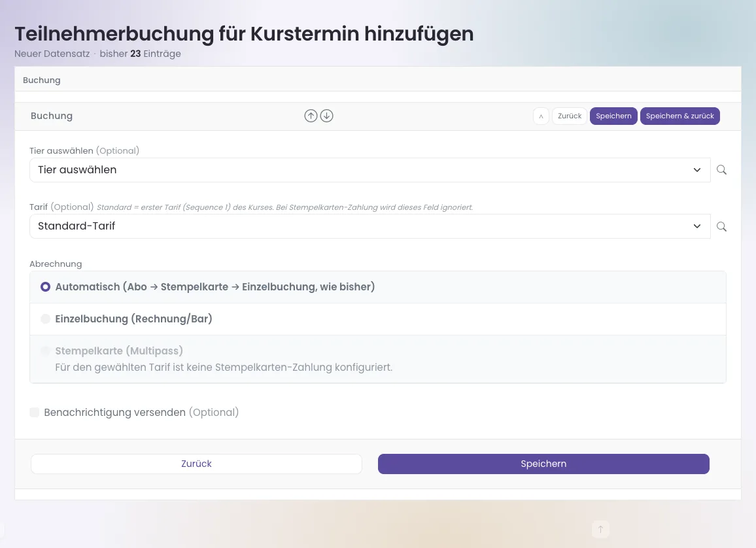Click the search icon next to Tier auswählen
This screenshot has height=548, width=756.
[721, 169]
